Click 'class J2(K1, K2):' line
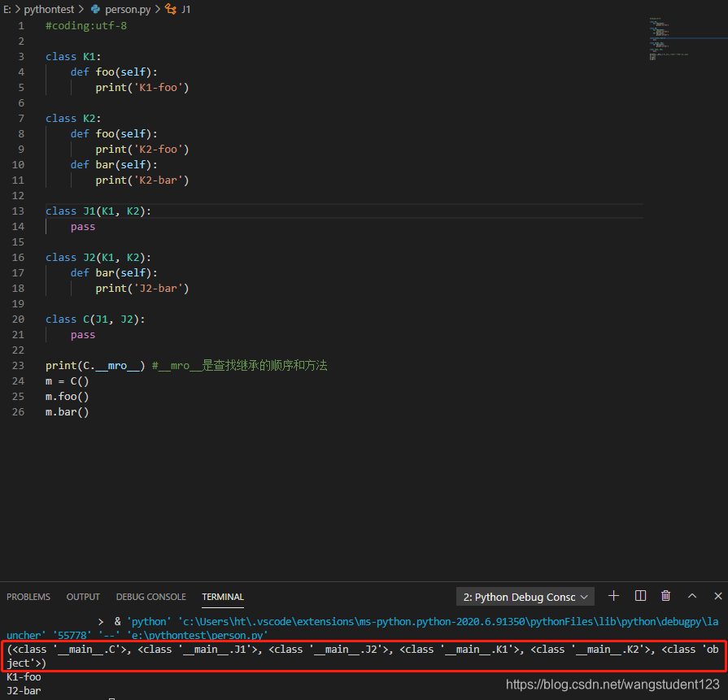728x700 pixels. (x=98, y=258)
